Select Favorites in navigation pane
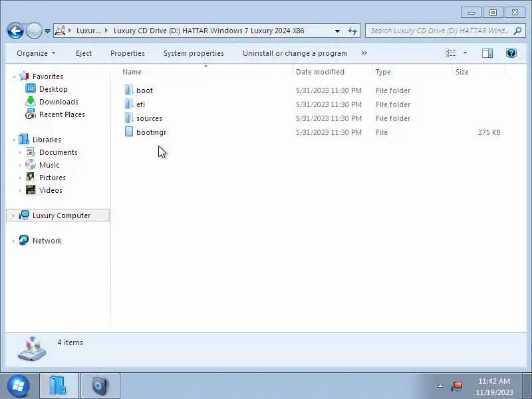This screenshot has width=532, height=399. [47, 76]
